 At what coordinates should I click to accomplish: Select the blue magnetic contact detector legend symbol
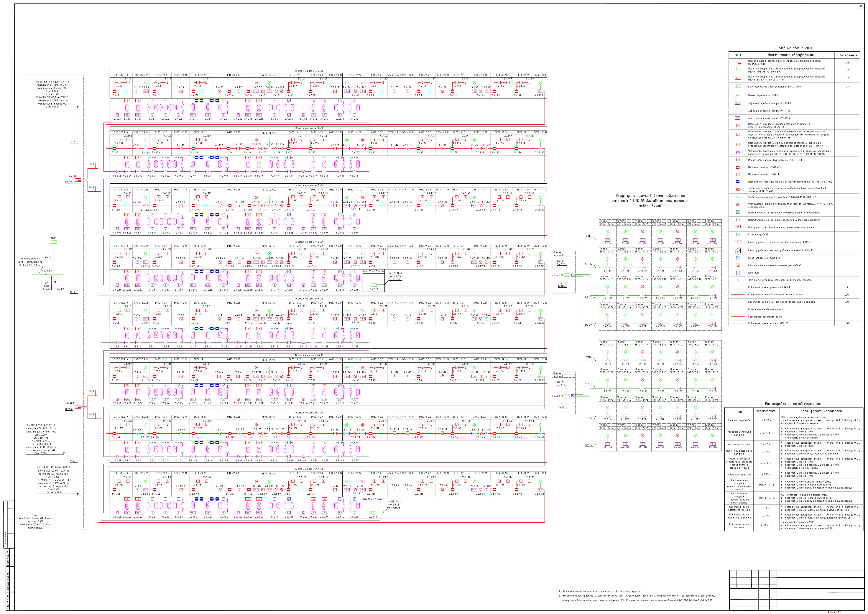point(738,182)
